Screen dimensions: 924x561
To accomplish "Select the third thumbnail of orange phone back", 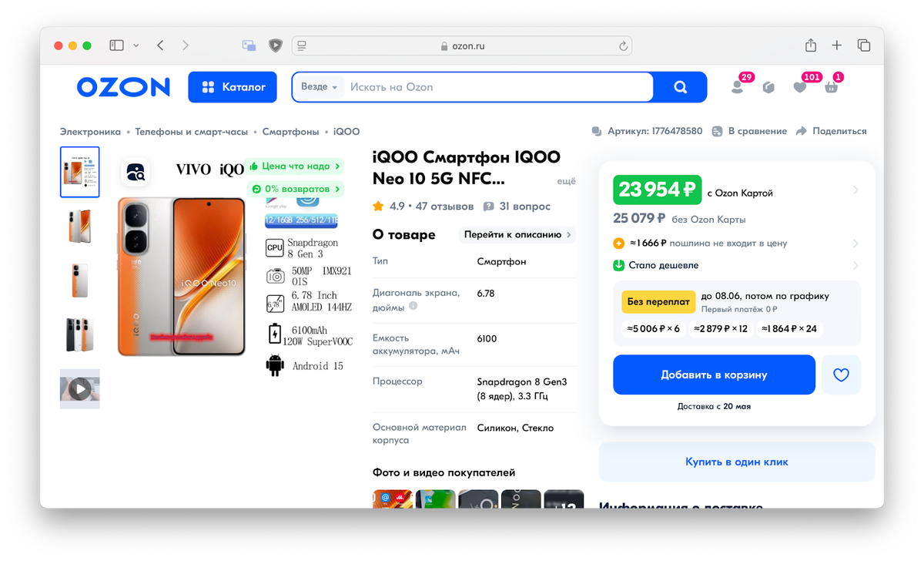I will coord(80,280).
